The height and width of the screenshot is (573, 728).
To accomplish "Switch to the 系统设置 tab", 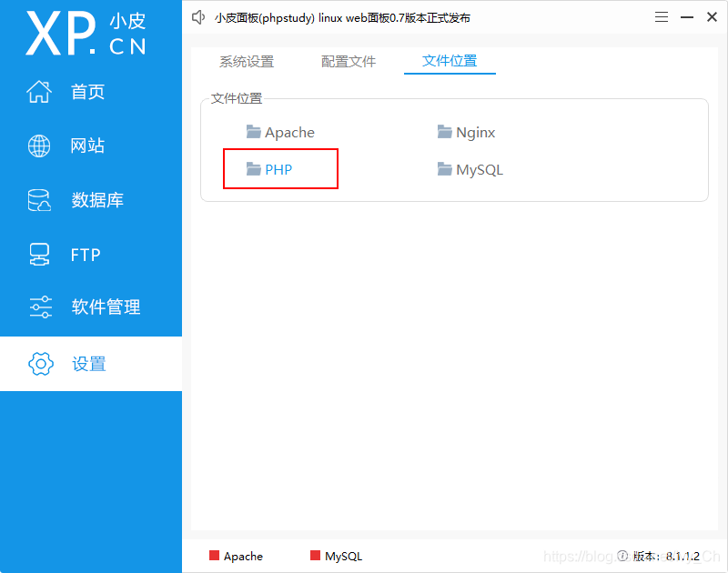I will (x=247, y=61).
